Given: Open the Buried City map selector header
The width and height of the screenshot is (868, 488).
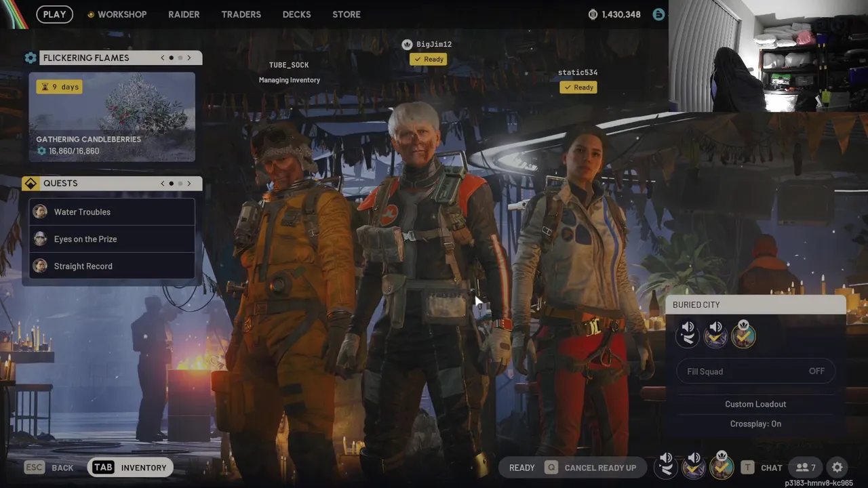Looking at the screenshot, I should pos(755,305).
